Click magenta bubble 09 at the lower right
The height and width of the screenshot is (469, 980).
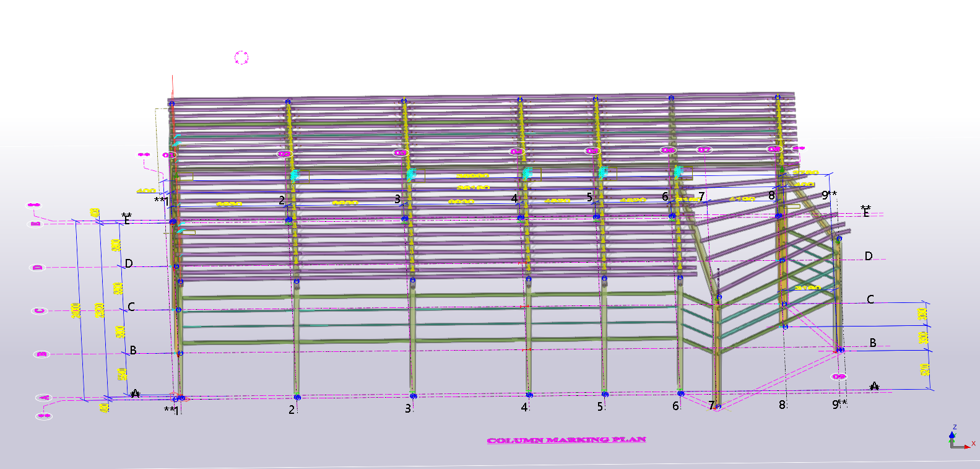tap(839, 377)
